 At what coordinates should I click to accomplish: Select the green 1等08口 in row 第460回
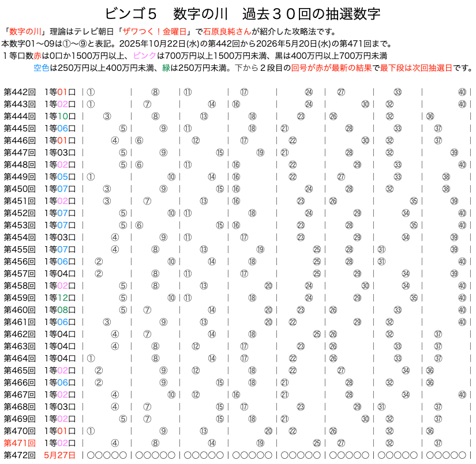(60, 310)
